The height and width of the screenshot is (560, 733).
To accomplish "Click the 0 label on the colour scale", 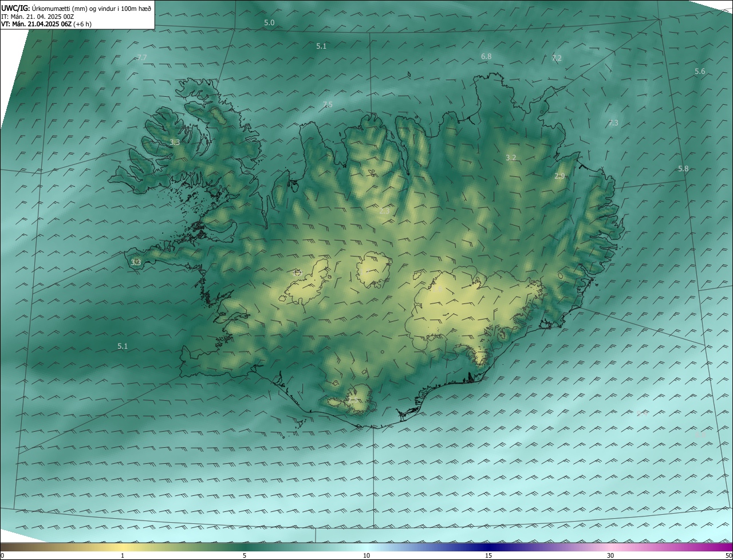I will point(2,555).
